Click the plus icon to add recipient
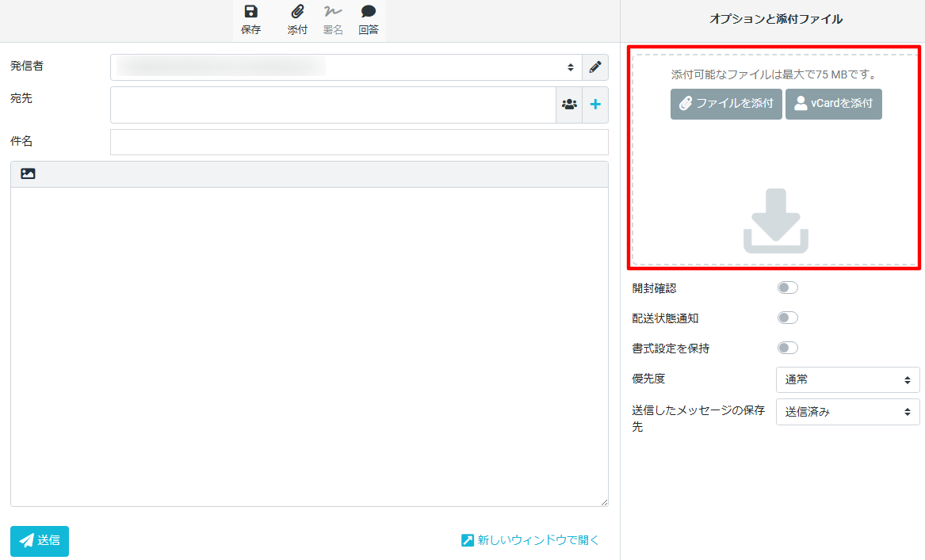This screenshot has width=925, height=560. (595, 105)
